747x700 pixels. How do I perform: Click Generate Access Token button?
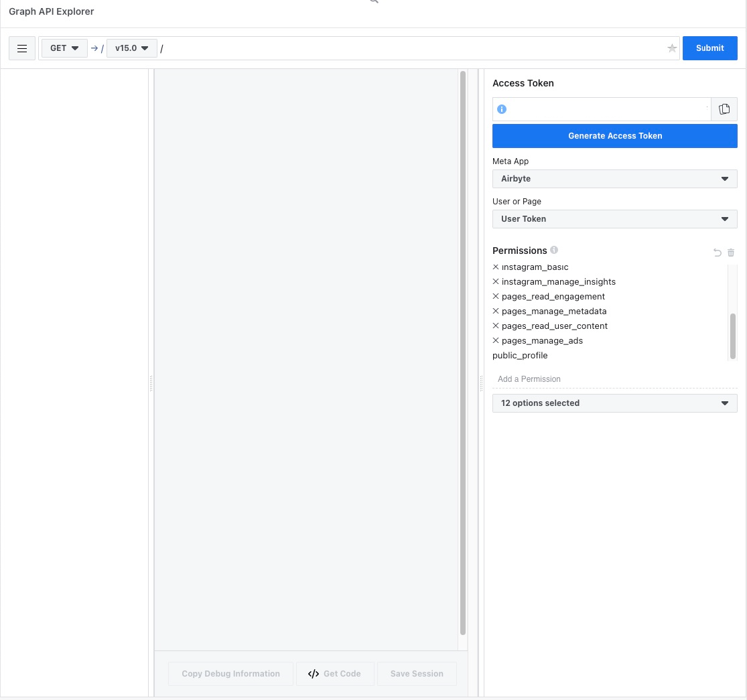pyautogui.click(x=614, y=136)
